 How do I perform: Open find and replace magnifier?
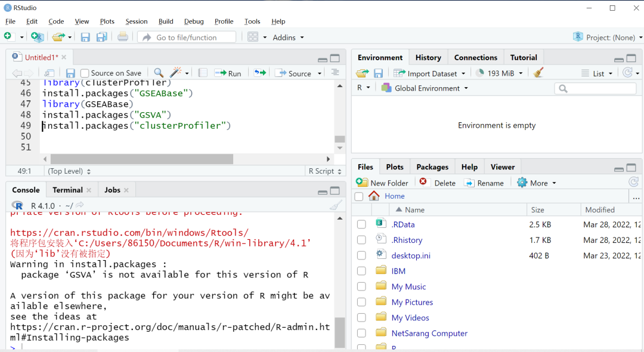[159, 73]
